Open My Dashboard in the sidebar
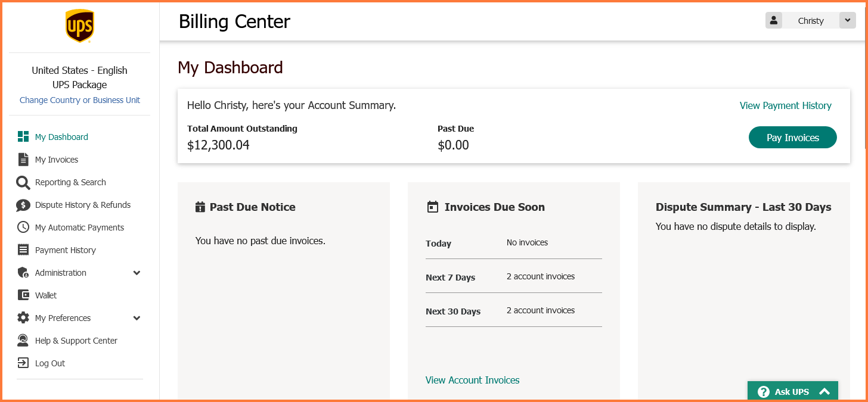868x402 pixels. pos(61,137)
